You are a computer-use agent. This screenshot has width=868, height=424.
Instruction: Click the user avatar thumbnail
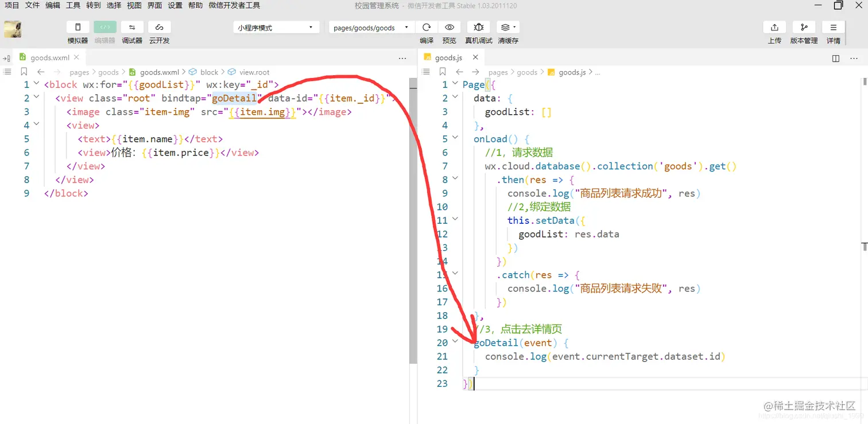pos(13,29)
